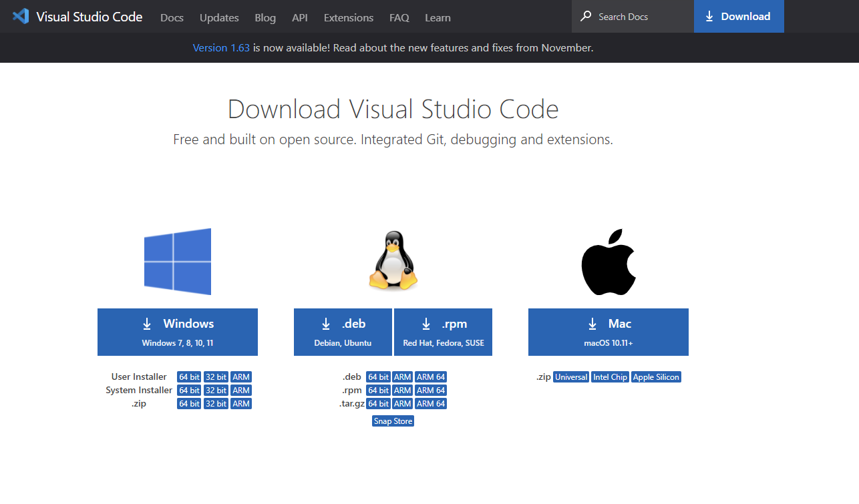Click the download arrow icon in .rpm button

pyautogui.click(x=426, y=324)
